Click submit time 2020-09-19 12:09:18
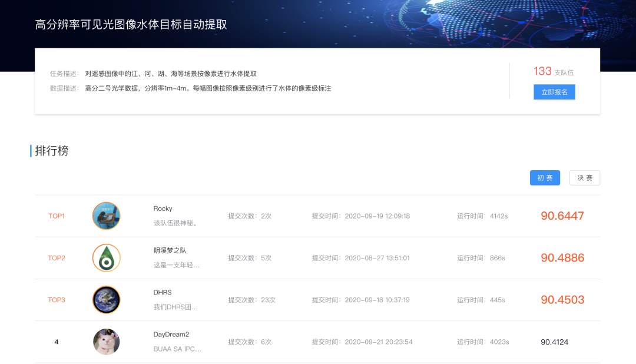The height and width of the screenshot is (364, 636). [360, 216]
